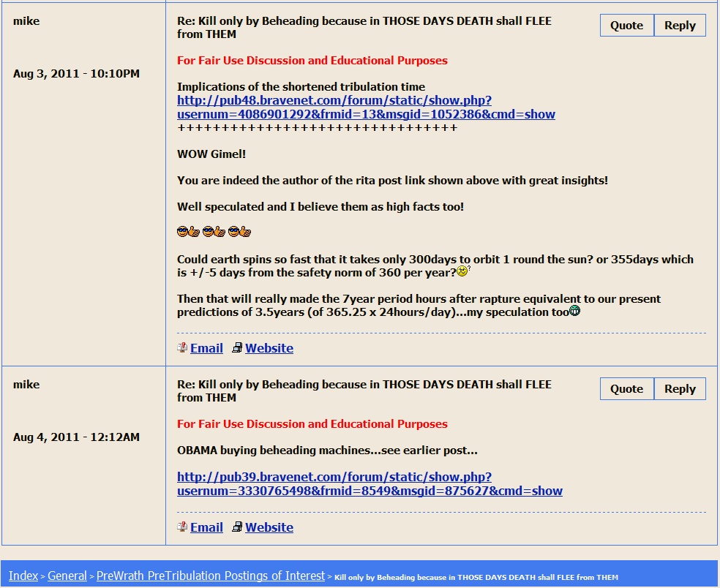Click the red 'For Fair Use' text in the Aug 4 post
The width and height of the screenshot is (720, 588).
[x=312, y=424]
